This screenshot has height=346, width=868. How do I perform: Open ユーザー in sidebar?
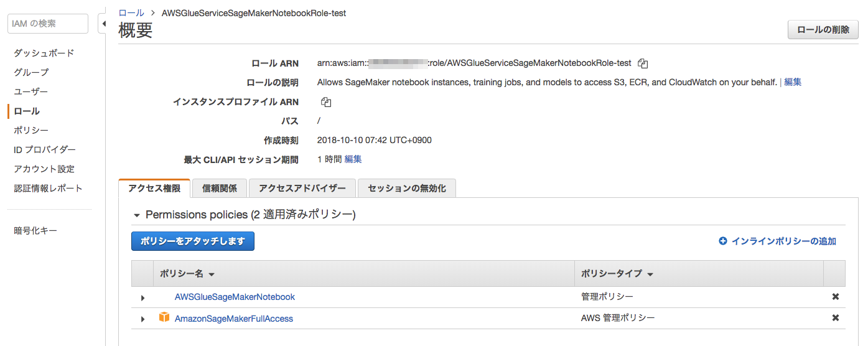click(x=31, y=91)
